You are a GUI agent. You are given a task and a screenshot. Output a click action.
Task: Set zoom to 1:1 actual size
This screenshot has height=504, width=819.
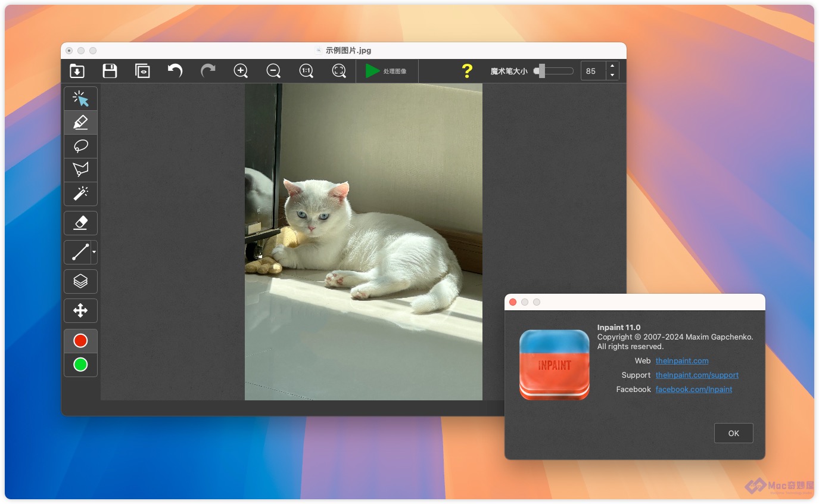click(x=306, y=71)
